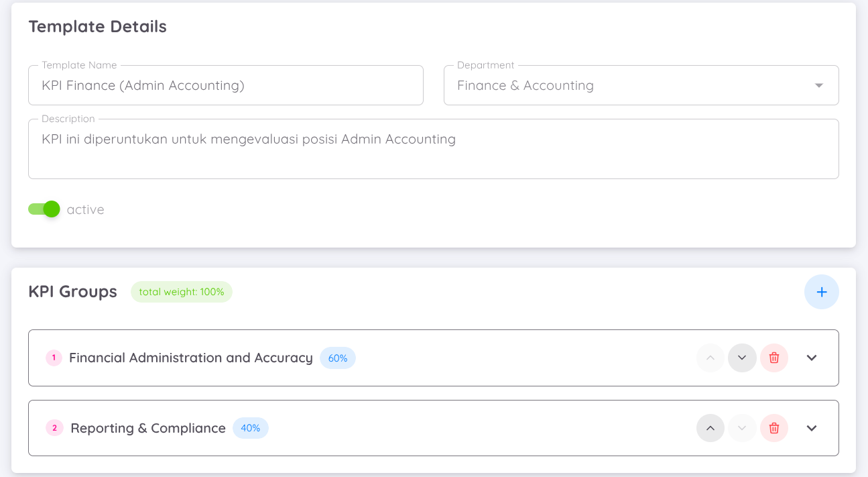868x477 pixels.
Task: Click the active label next to the switch
Action: (x=86, y=210)
